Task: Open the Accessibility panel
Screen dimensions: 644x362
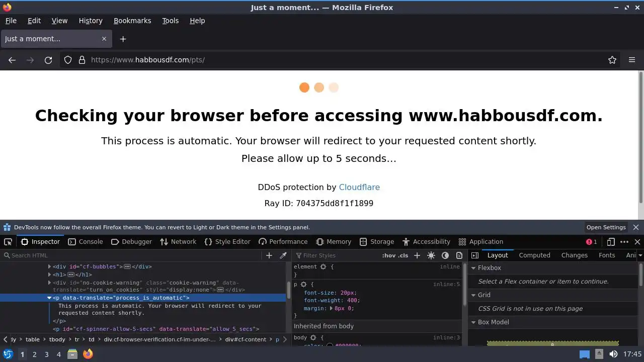Action: 426,242
